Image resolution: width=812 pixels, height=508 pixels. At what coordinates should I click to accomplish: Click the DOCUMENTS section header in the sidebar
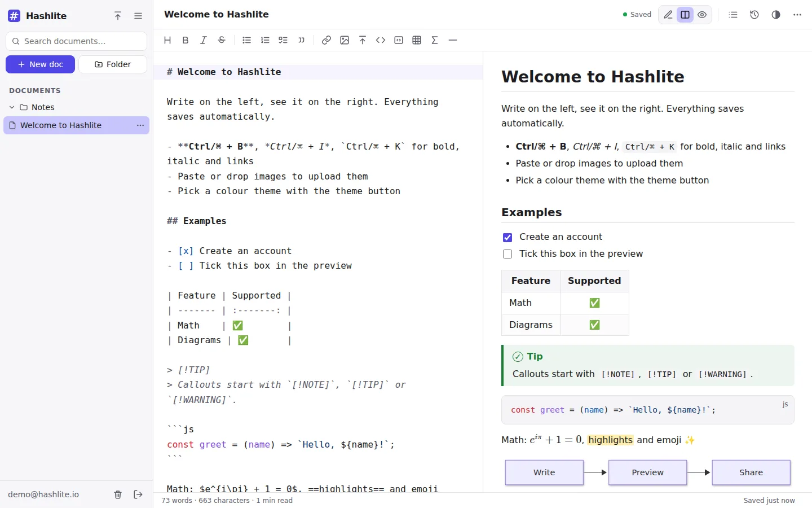pyautogui.click(x=35, y=90)
